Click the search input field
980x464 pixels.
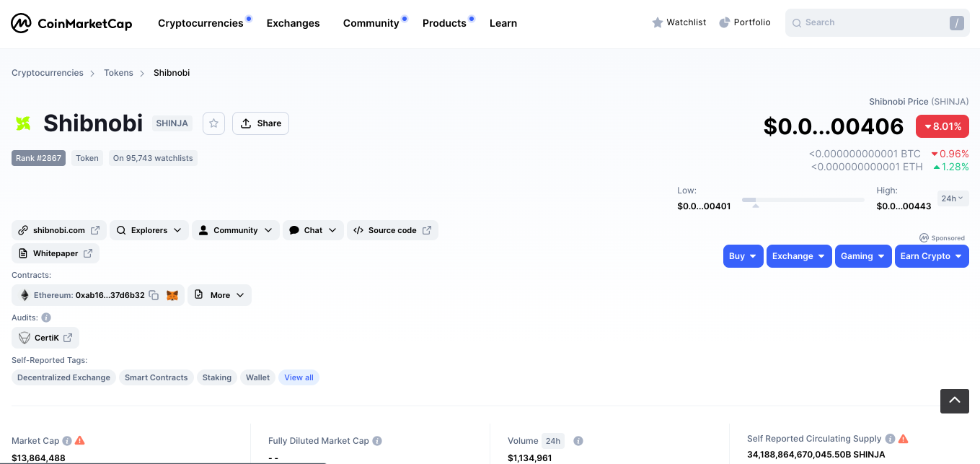(x=878, y=23)
